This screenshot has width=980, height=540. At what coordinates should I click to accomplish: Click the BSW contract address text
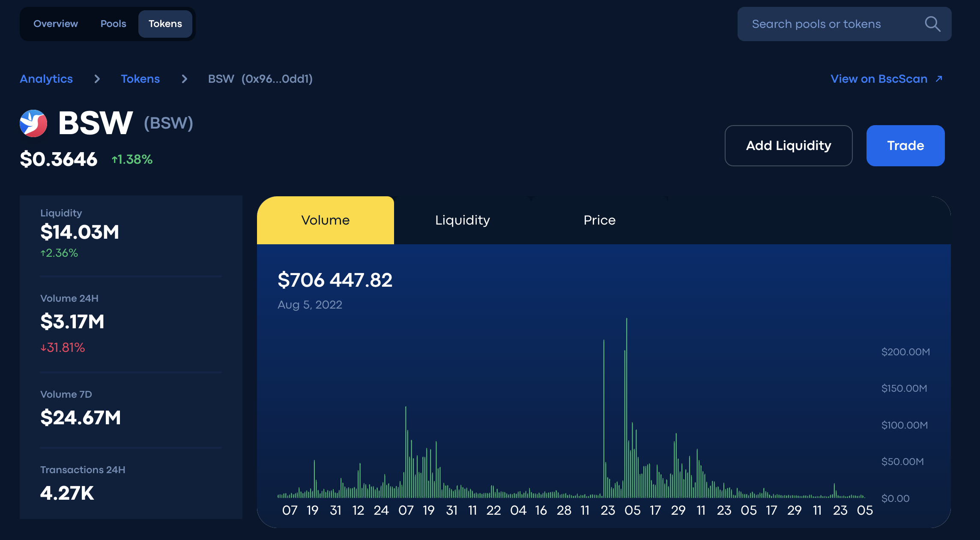click(277, 79)
